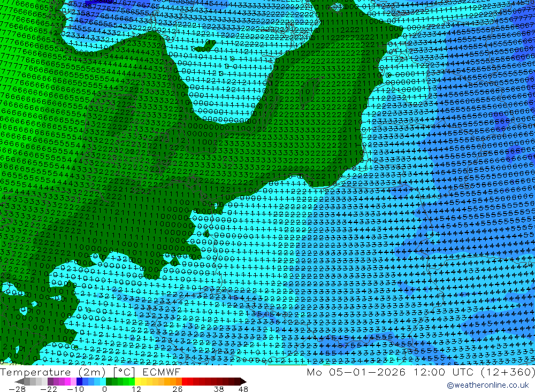
Task: Pick the dark purple swatch above -22
Action: [50, 382]
